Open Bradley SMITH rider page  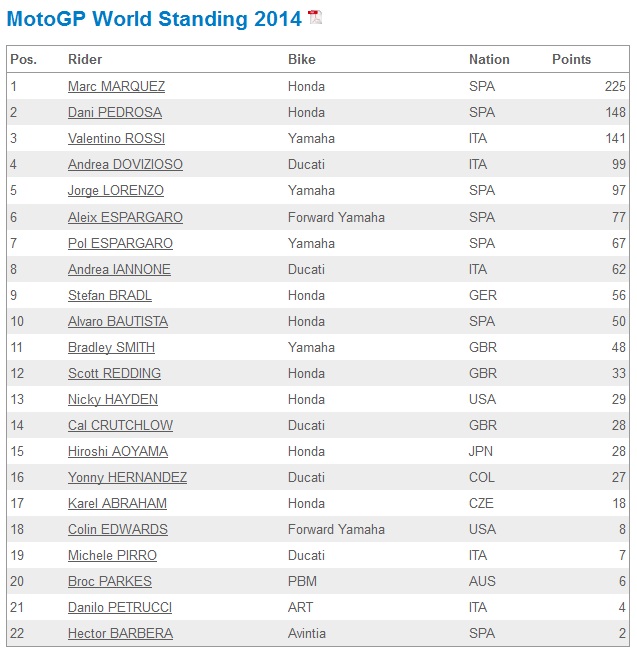pos(111,347)
